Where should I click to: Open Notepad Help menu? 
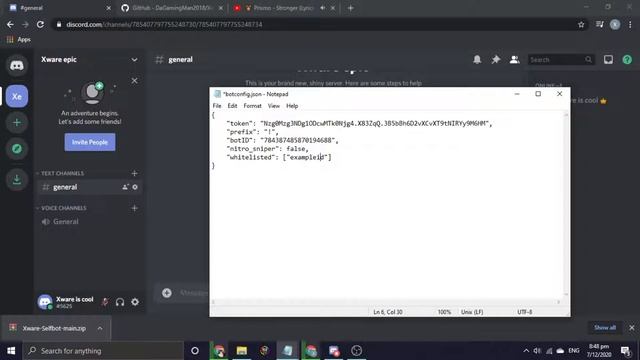point(292,106)
